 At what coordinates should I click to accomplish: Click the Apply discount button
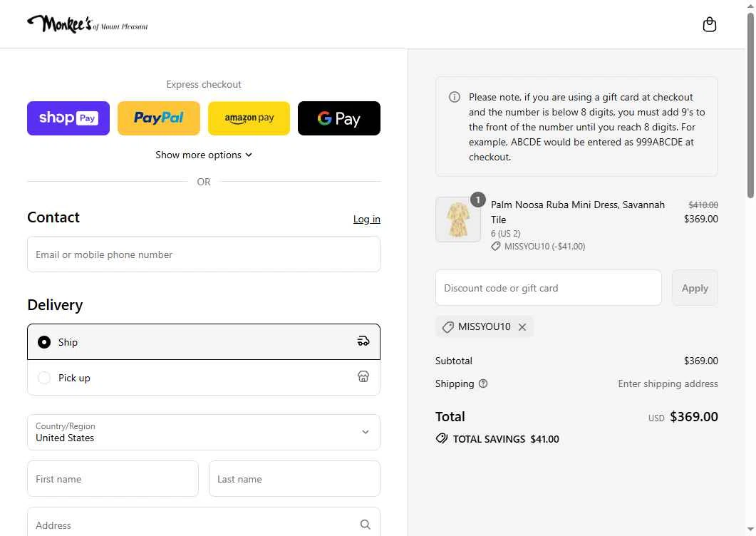pyautogui.click(x=695, y=288)
